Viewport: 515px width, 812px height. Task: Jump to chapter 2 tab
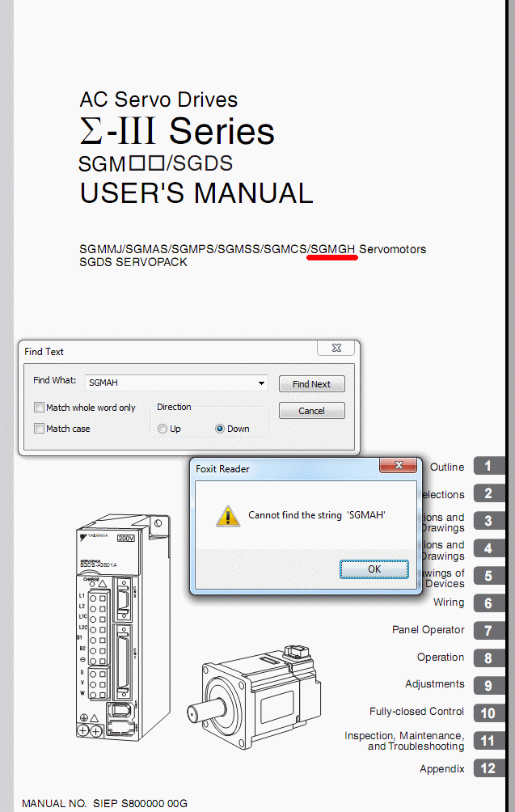pos(488,493)
